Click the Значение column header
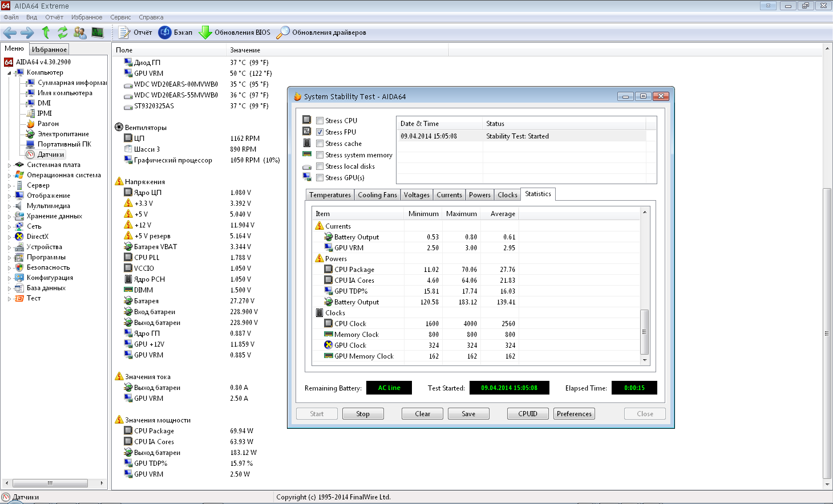The image size is (833, 504). coord(337,50)
